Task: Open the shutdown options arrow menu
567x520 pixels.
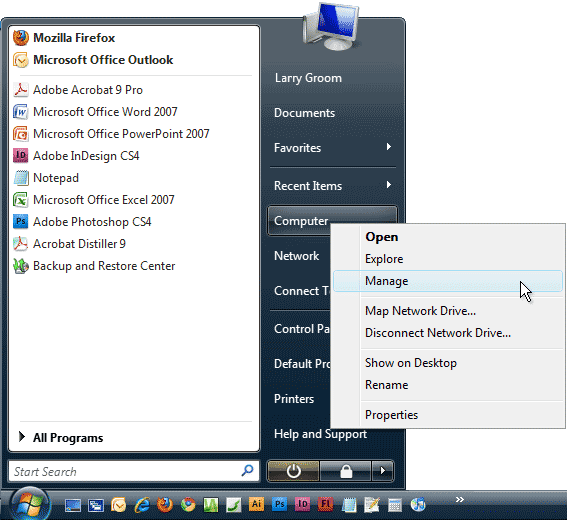Action: click(383, 471)
